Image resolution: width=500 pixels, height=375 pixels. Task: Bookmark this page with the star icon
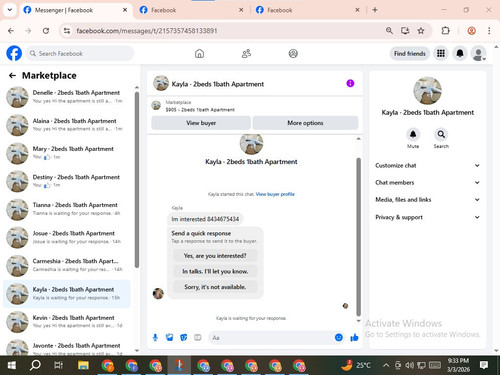(x=421, y=31)
